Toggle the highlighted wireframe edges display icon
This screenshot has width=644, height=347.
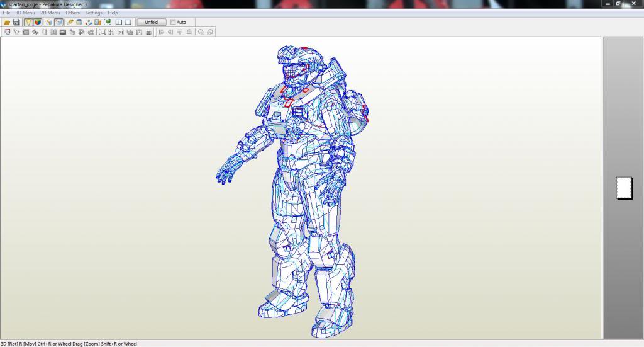coord(58,22)
